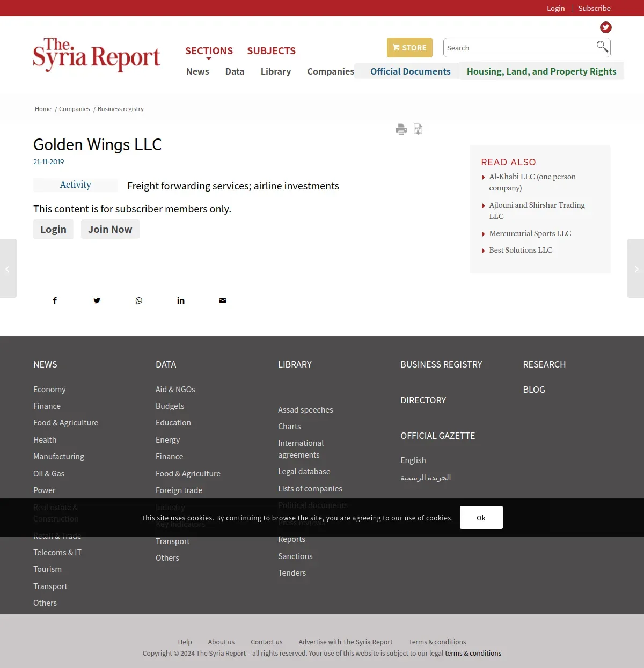The height and width of the screenshot is (668, 644).
Task: Open International agreements footer link
Action: coord(301,449)
